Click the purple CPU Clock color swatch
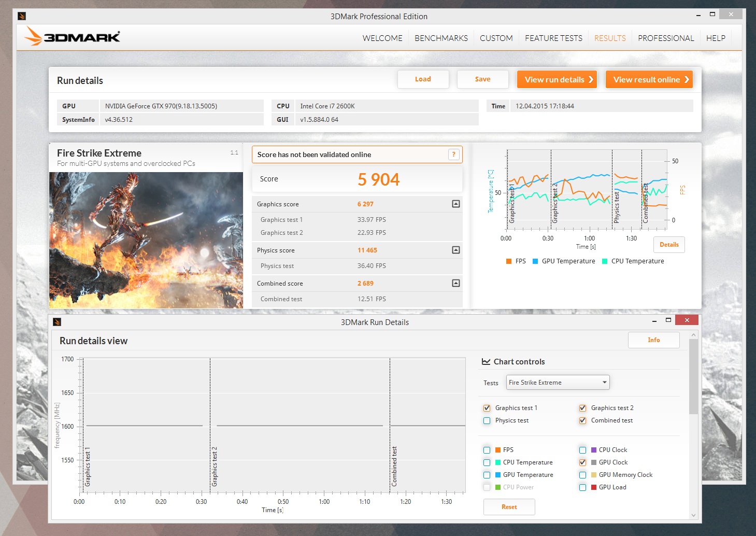 [x=594, y=450]
